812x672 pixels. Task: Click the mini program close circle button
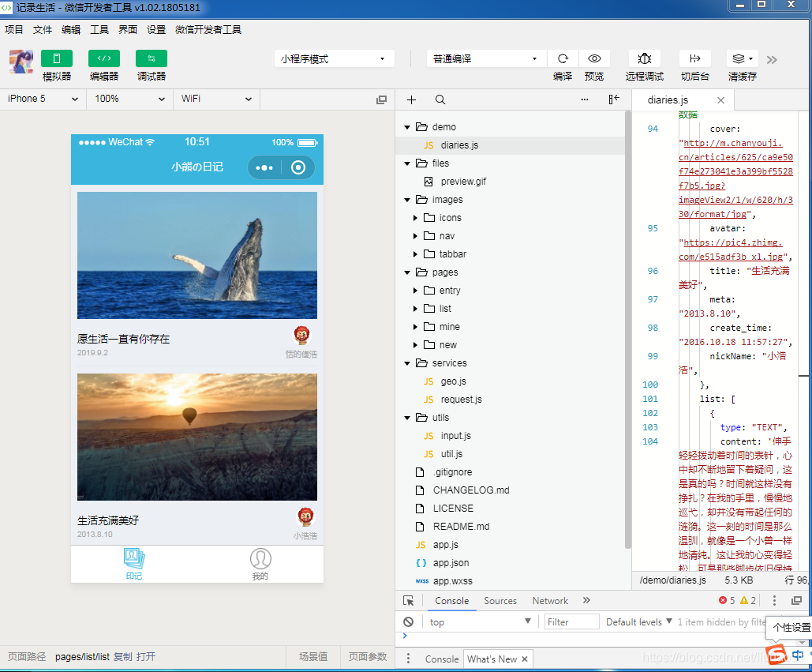tap(298, 167)
